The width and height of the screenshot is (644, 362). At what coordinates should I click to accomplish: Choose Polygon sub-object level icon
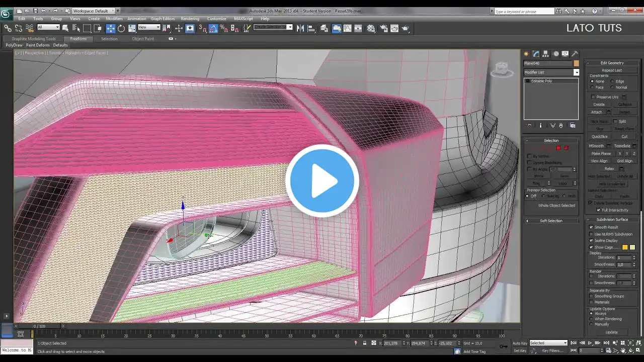(x=558, y=148)
